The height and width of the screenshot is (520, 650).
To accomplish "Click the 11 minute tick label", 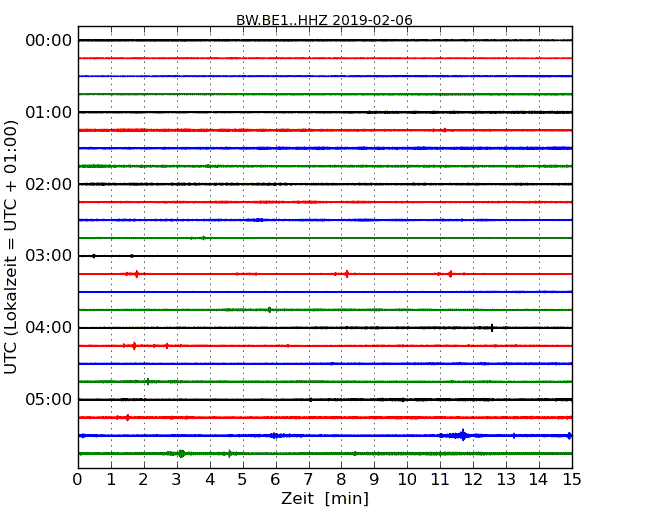I will point(440,480).
